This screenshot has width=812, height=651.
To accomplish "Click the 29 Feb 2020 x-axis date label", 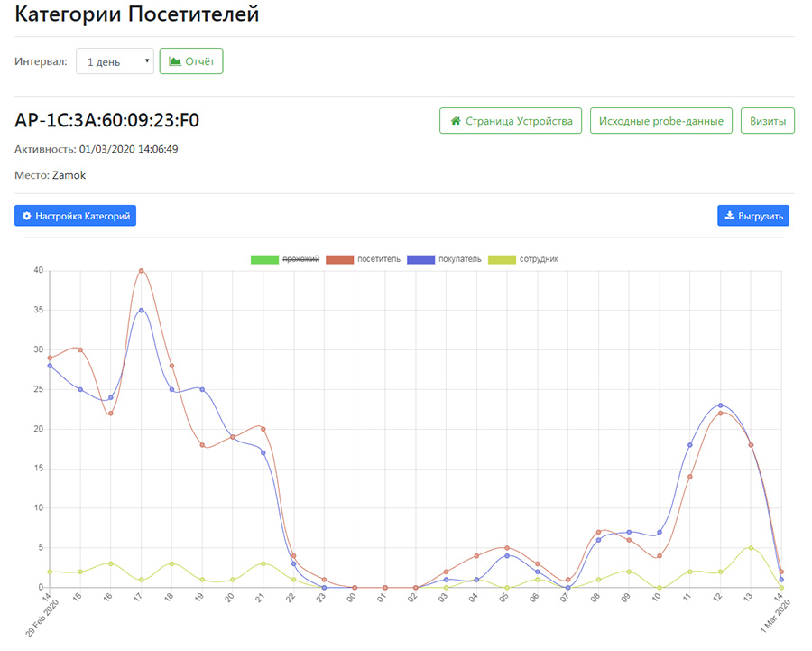I will (42, 618).
